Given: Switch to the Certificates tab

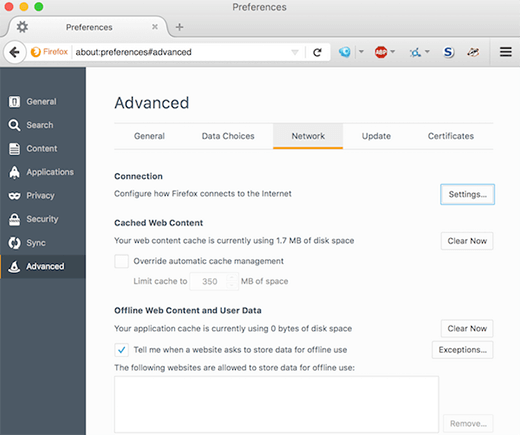Looking at the screenshot, I should [451, 136].
